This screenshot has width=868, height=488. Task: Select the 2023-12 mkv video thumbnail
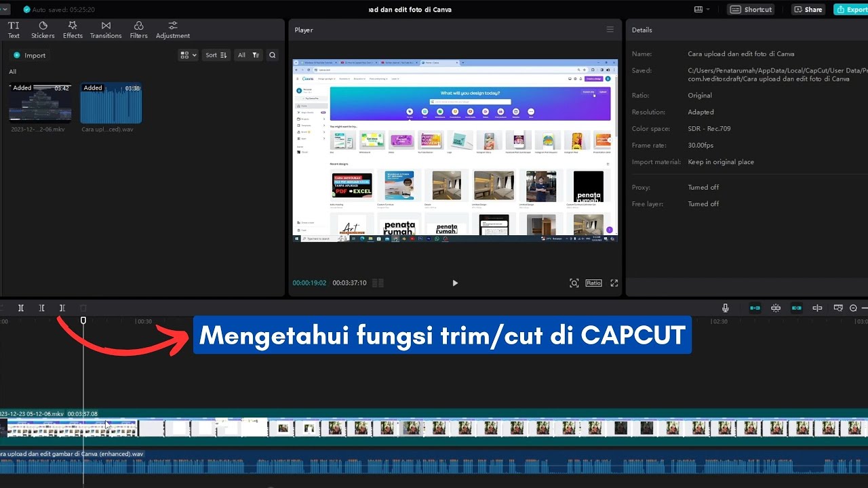click(x=40, y=102)
